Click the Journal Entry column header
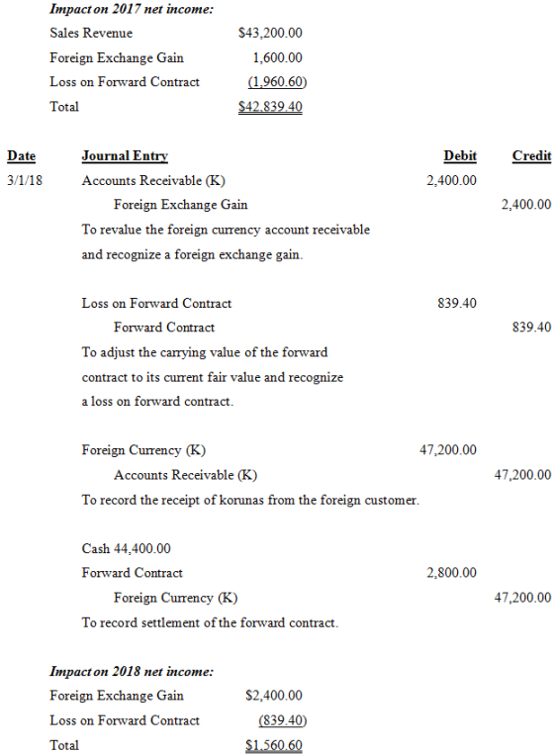Image resolution: width=554 pixels, height=756 pixels. [125, 155]
